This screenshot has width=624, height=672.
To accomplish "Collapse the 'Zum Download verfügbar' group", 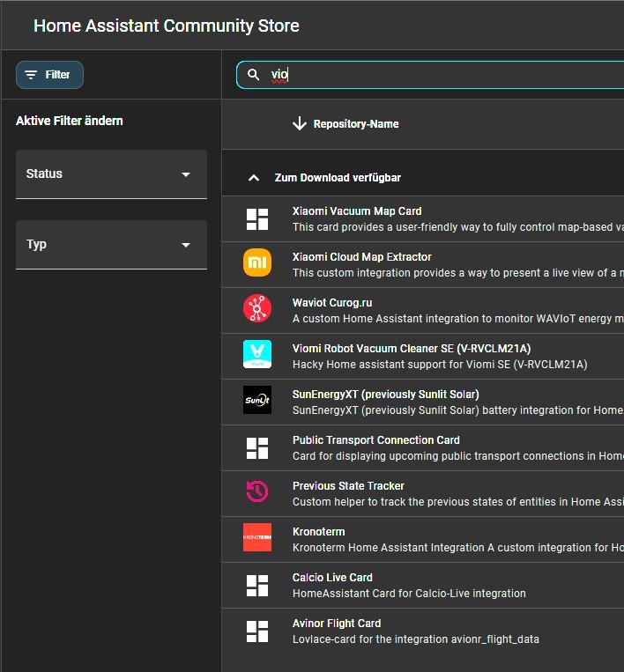I will [x=254, y=178].
